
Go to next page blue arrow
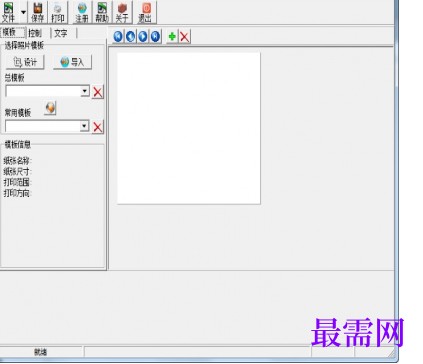pyautogui.click(x=143, y=36)
